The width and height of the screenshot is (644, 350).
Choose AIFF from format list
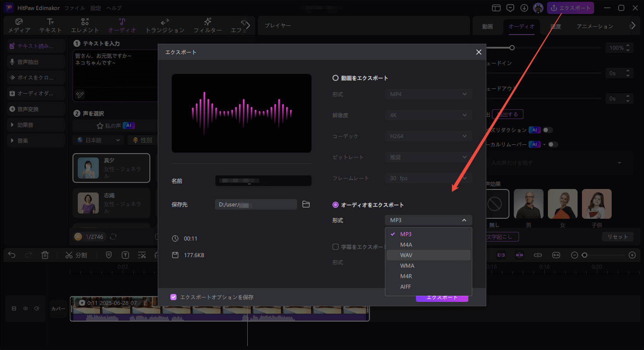pyautogui.click(x=429, y=287)
